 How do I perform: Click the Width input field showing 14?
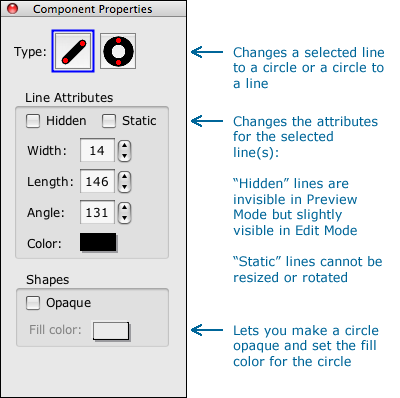[97, 151]
